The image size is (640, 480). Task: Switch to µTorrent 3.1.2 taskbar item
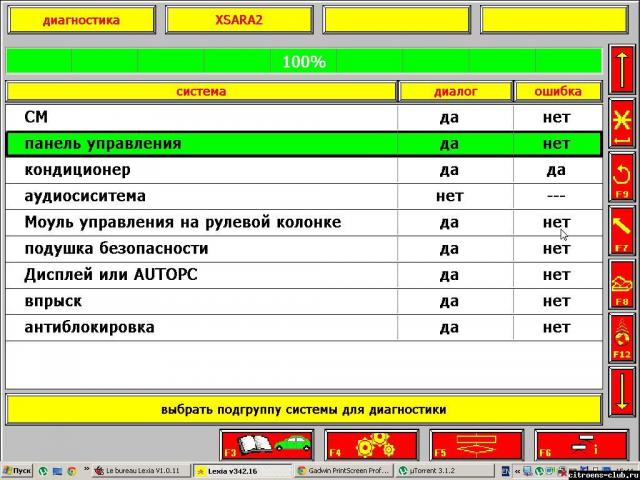click(444, 471)
